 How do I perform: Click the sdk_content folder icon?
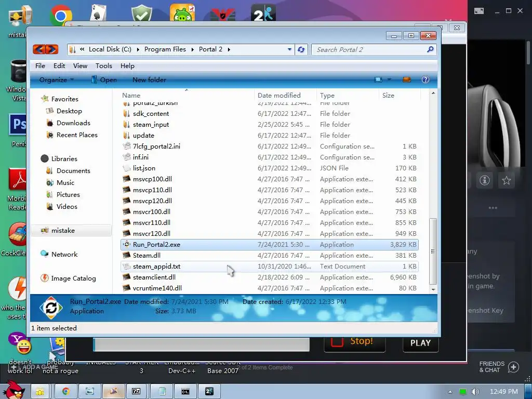127,114
